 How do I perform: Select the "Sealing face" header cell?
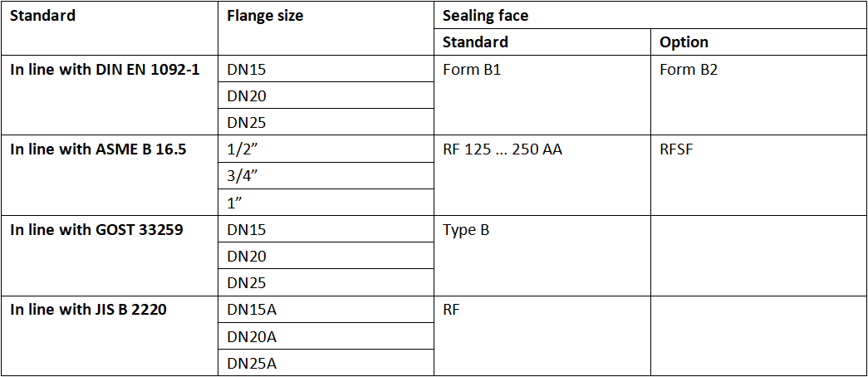click(x=485, y=15)
